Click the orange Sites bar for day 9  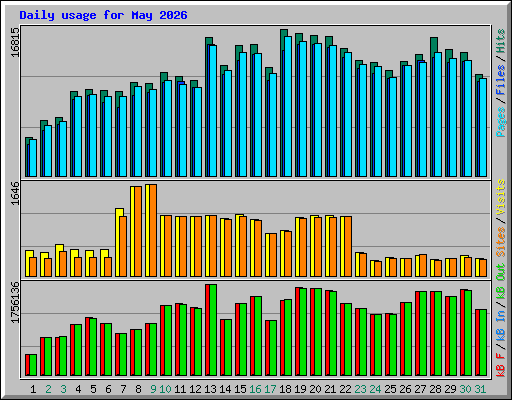[x=153, y=230]
